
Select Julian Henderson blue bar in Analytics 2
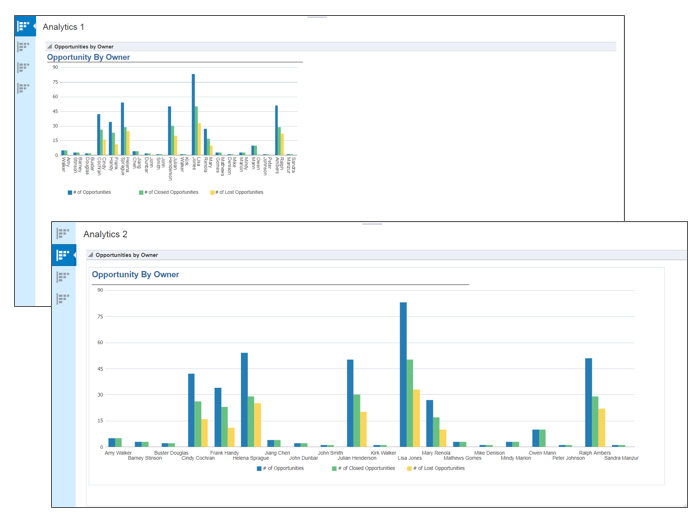350,403
